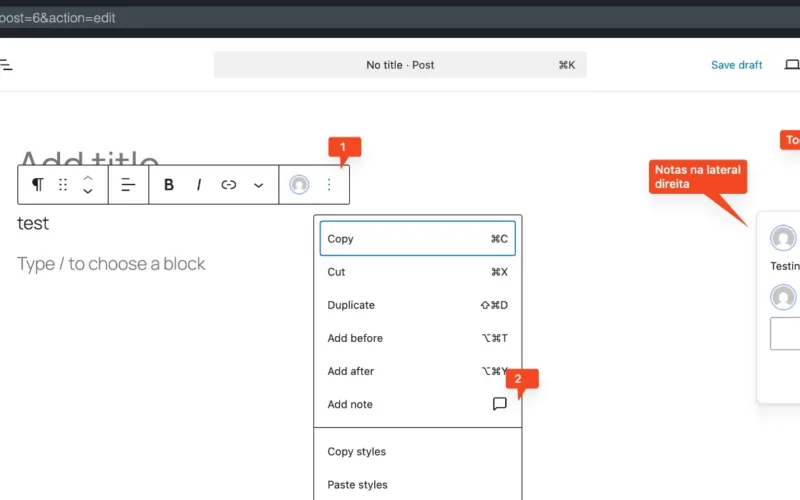This screenshot has height=500, width=800.
Task: Click the note reply input box
Action: (x=785, y=334)
